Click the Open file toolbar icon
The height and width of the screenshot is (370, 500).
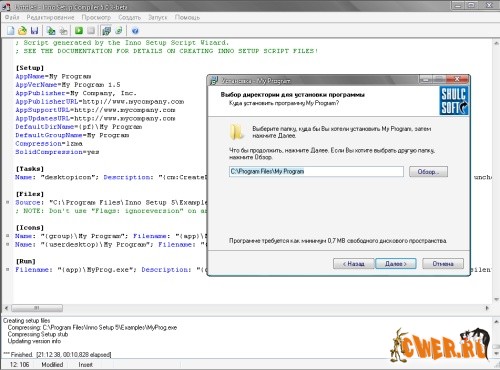point(22,31)
